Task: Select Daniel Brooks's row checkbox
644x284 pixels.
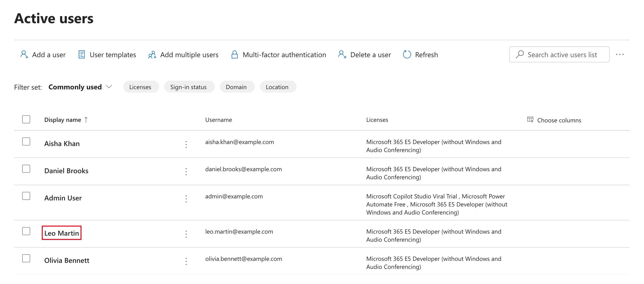Action: (26, 169)
